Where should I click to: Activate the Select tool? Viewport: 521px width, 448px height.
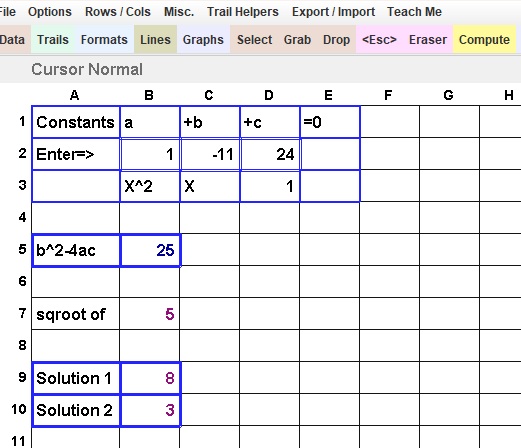coord(254,40)
